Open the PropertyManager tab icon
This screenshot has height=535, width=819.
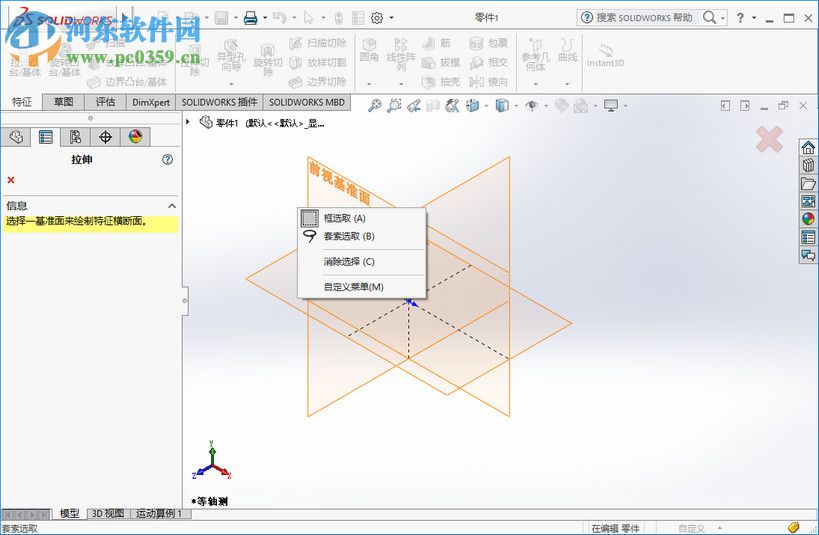pos(45,137)
